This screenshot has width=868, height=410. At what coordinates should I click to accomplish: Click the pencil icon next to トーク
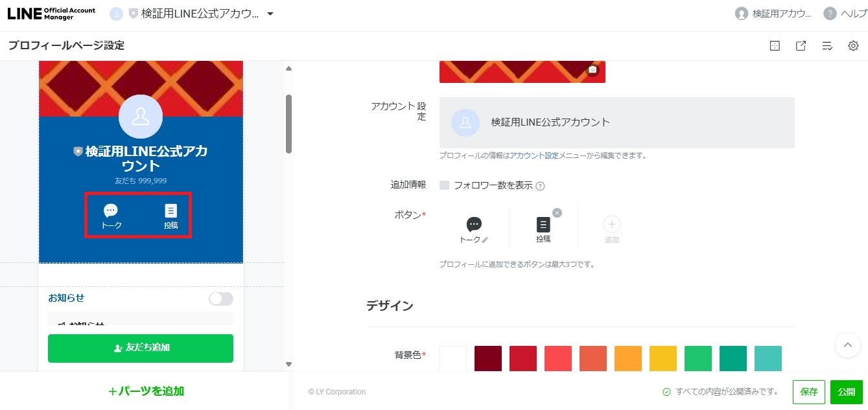pos(485,240)
